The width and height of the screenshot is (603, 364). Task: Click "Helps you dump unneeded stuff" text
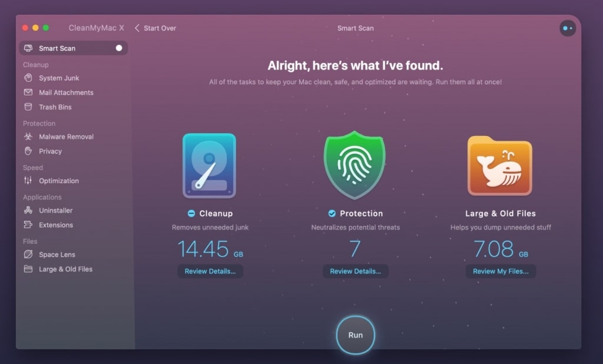point(501,227)
